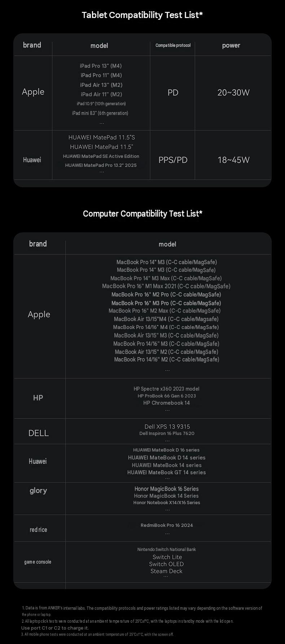Click HUAWEI MateBook GT 14 series

pos(166,472)
